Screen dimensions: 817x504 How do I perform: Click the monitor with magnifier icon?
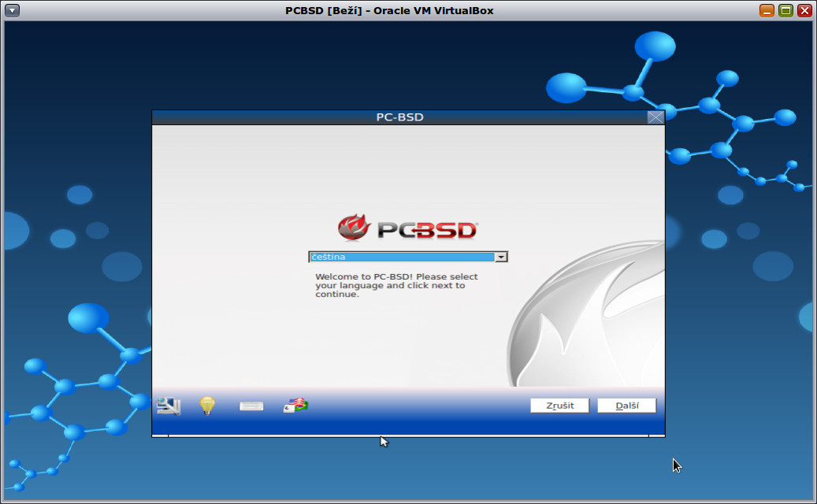point(168,405)
